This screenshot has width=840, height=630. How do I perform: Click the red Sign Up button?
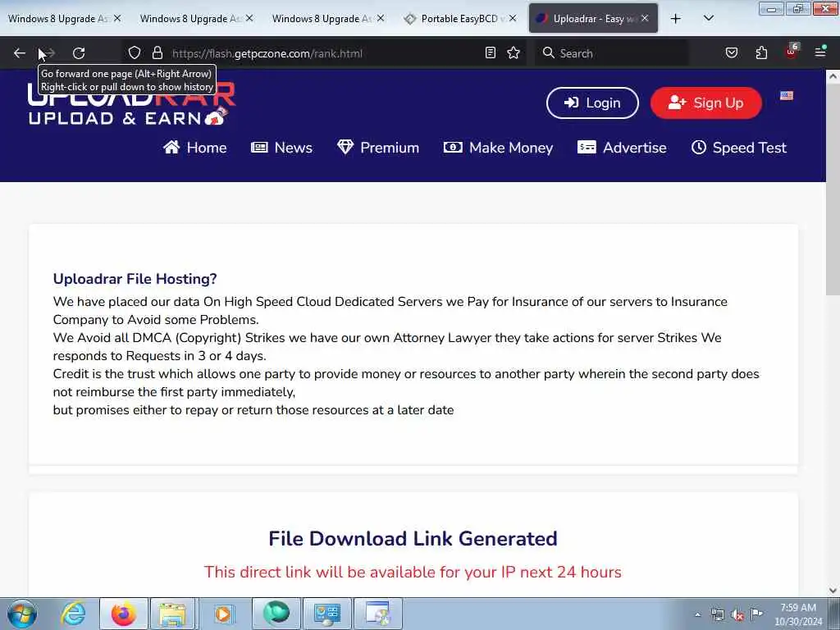(x=706, y=103)
